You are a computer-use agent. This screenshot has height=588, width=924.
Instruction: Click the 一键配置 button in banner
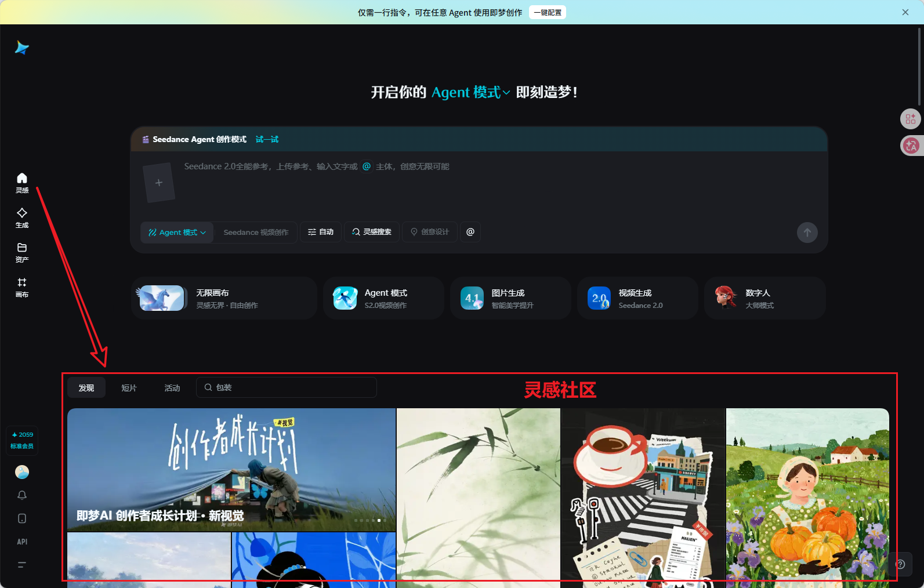click(548, 12)
